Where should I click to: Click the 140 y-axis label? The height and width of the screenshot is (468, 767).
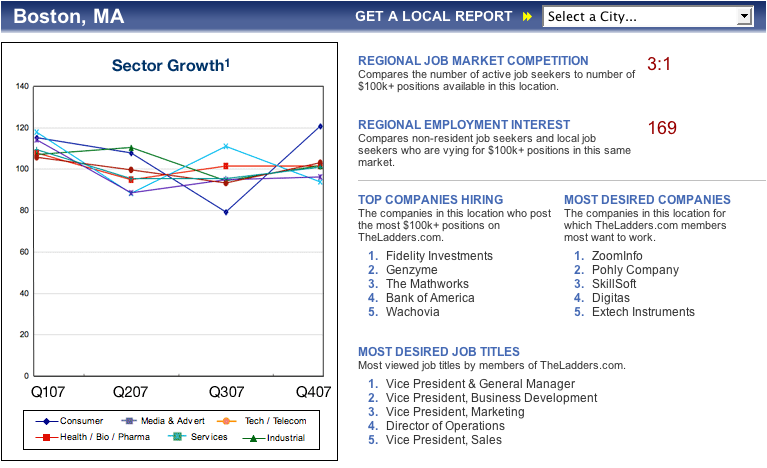tap(22, 87)
